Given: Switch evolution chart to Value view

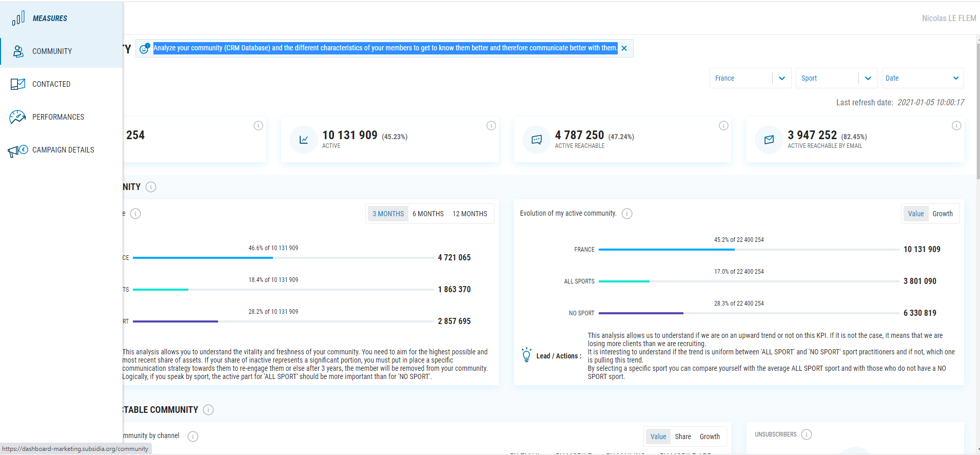Looking at the screenshot, I should tap(916, 214).
